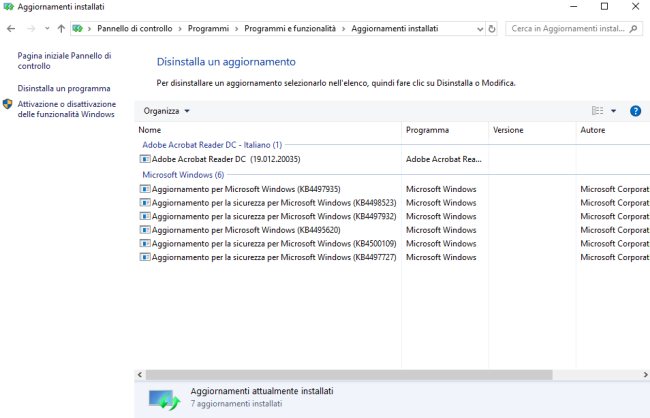Click the Aggiornamenti installati title bar icon
This screenshot has width=650, height=418.
tap(8, 7)
